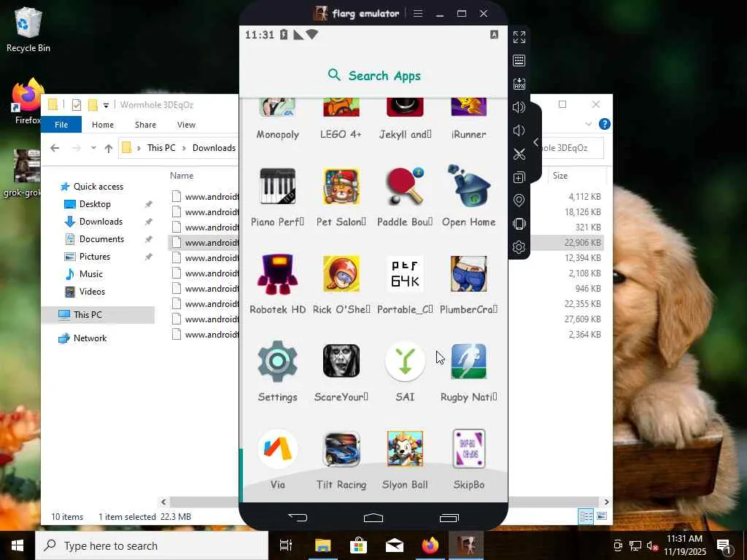Select Music in navigation pane
Image resolution: width=747 pixels, height=560 pixels.
[90, 274]
